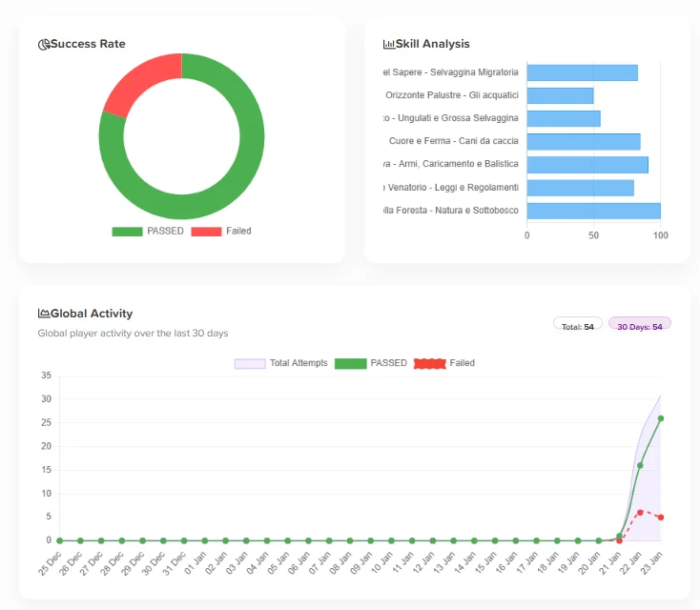Click the Total: 54 badge

pyautogui.click(x=577, y=327)
